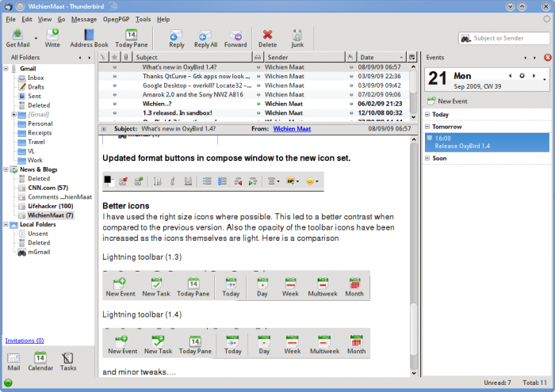Select the Lifehacker (100) feed
This screenshot has width=555, height=392.
click(50, 206)
